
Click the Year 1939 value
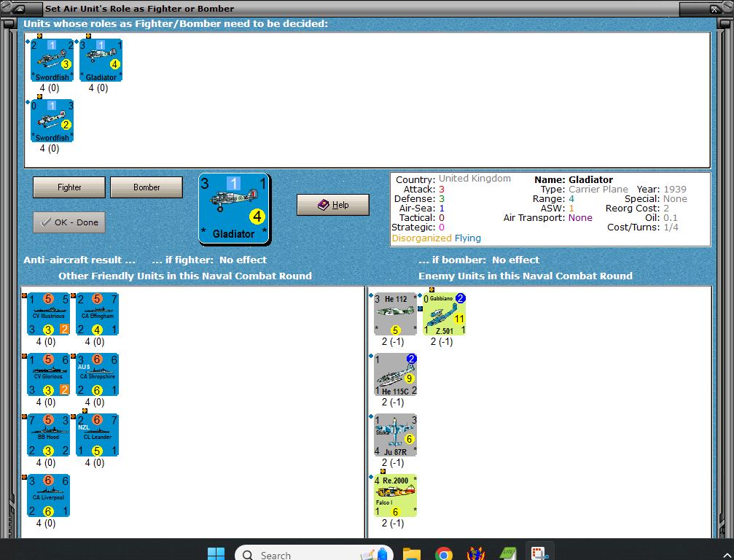tap(675, 189)
